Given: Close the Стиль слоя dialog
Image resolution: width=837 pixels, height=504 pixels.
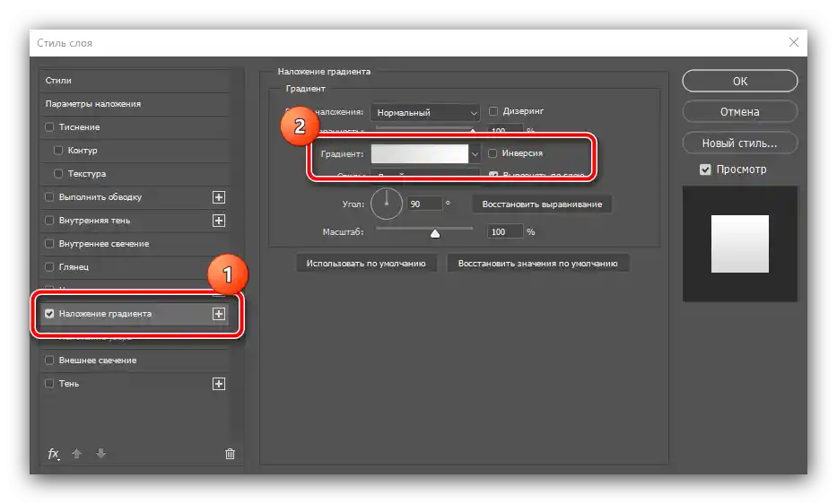Looking at the screenshot, I should (794, 43).
